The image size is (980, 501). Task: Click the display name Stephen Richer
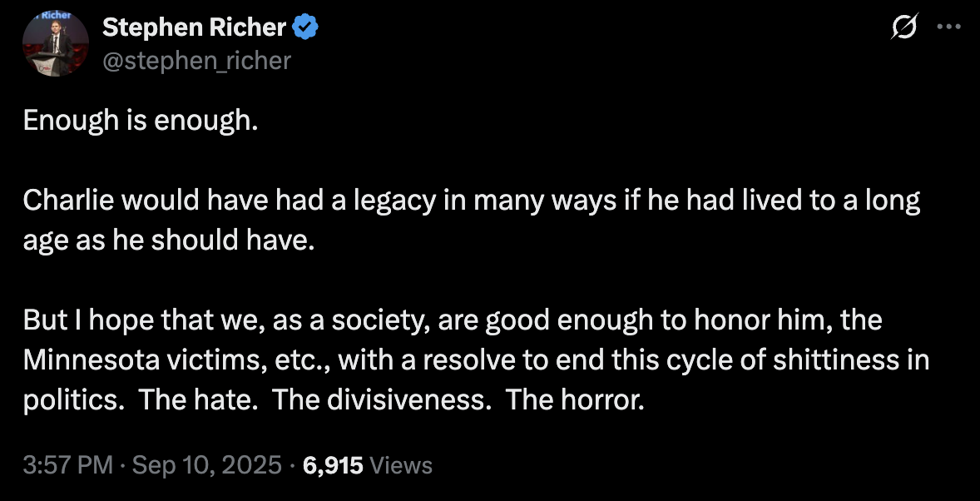pos(194,28)
